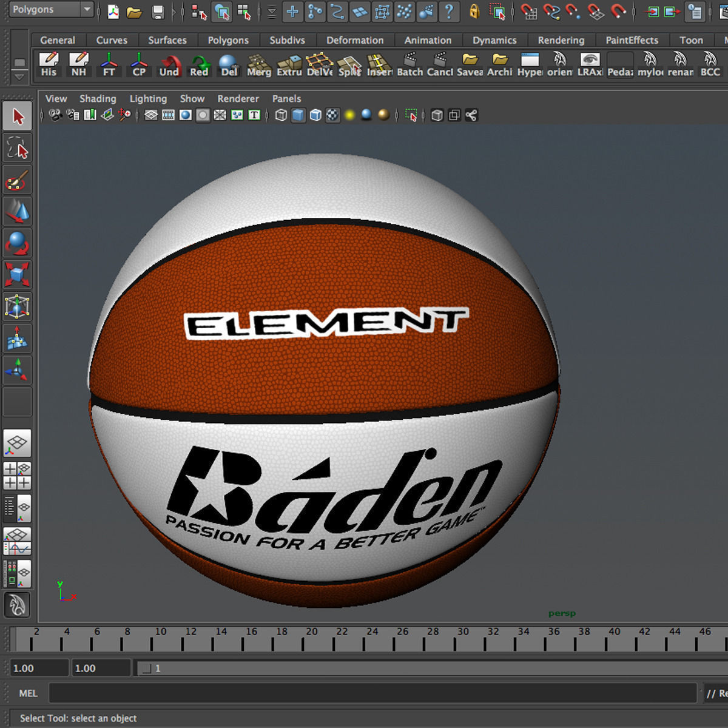Viewport: 728px width, 728px height.
Task: Choose the Paint Selection tool
Action: coord(18,180)
